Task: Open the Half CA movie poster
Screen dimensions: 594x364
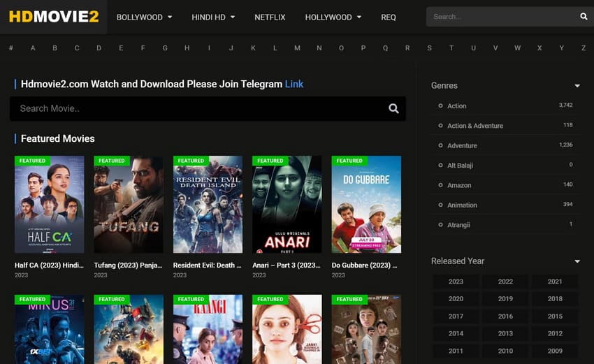Action: 49,204
